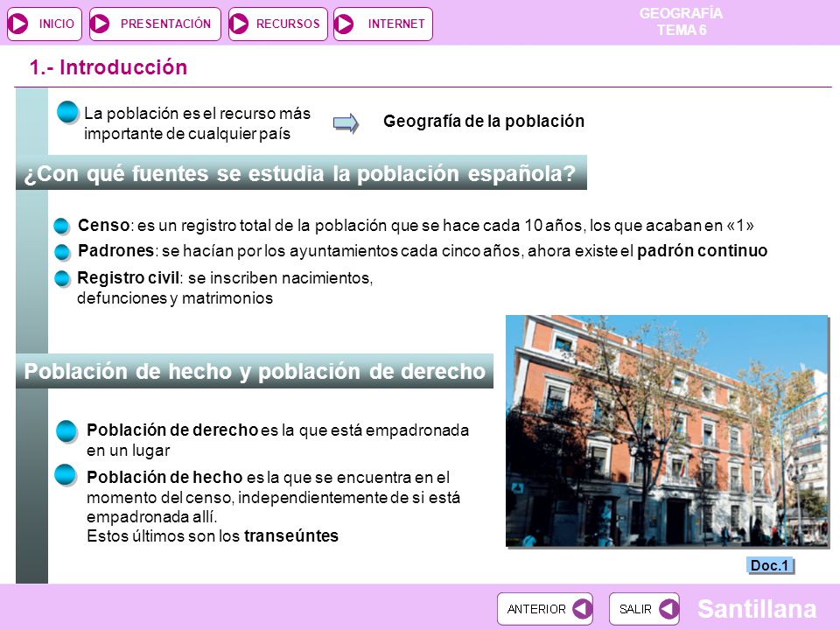Image resolution: width=840 pixels, height=630 pixels.
Task: Click the blue bullet beside Registro civil
Action: pos(62,278)
